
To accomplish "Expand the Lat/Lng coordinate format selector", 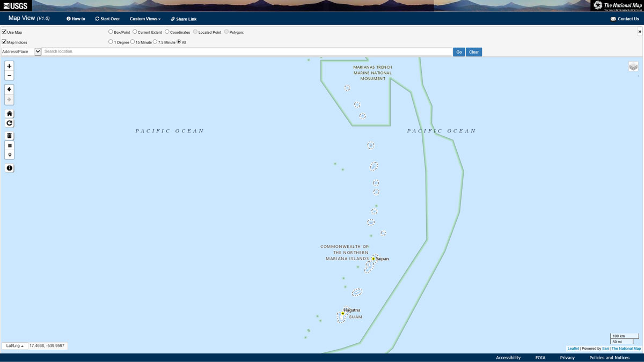I will coord(14,346).
